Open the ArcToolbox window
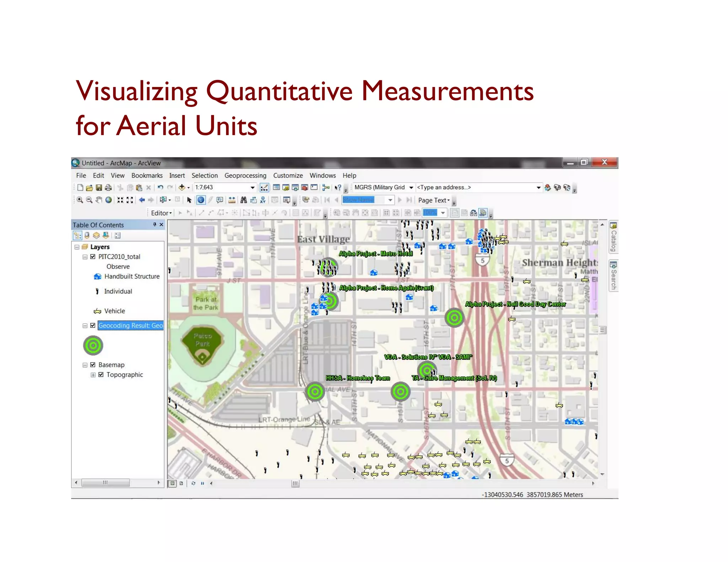 click(x=305, y=188)
